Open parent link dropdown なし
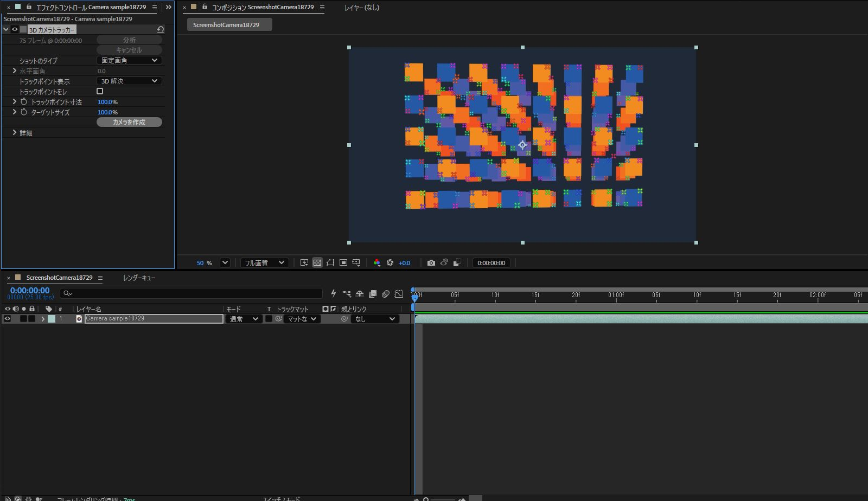 tap(375, 319)
